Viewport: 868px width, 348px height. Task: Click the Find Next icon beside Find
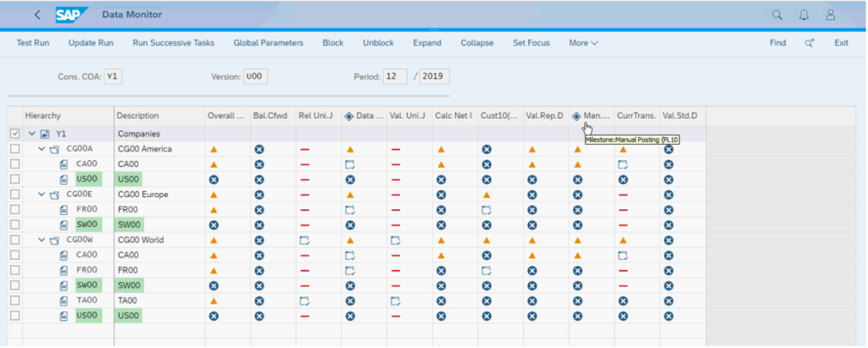[810, 42]
